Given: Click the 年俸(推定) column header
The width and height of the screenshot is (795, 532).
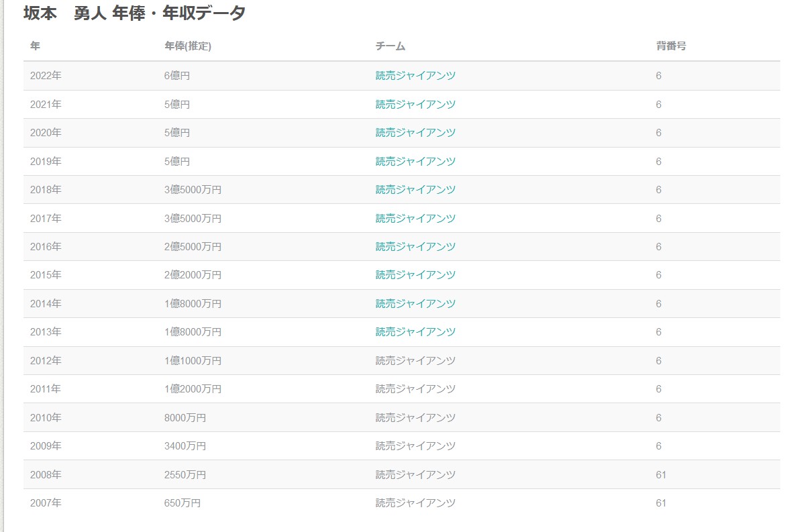Looking at the screenshot, I should [188, 46].
